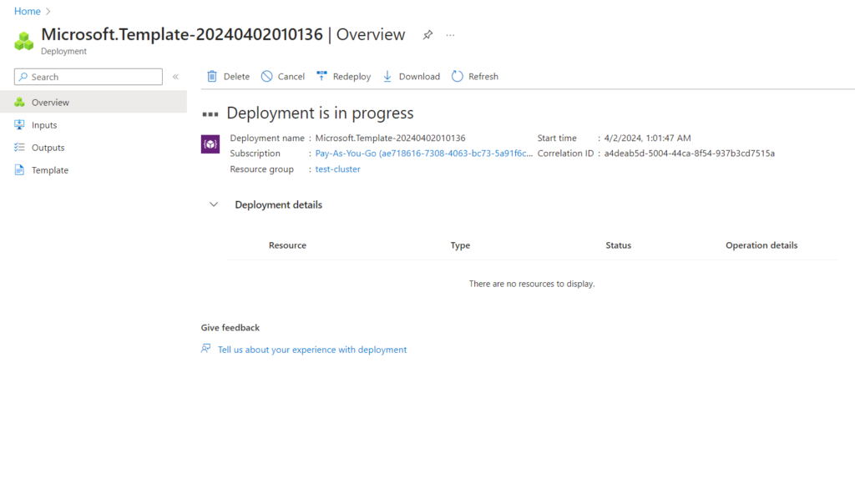Click the Refresh circular arrow icon
The height and width of the screenshot is (504, 855).
coord(457,76)
